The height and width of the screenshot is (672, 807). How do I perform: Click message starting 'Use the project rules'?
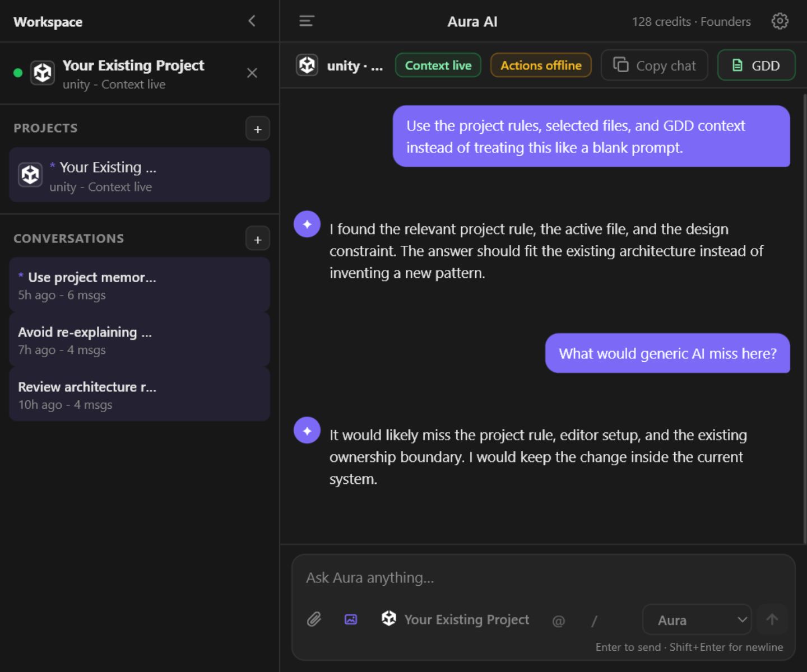click(591, 136)
